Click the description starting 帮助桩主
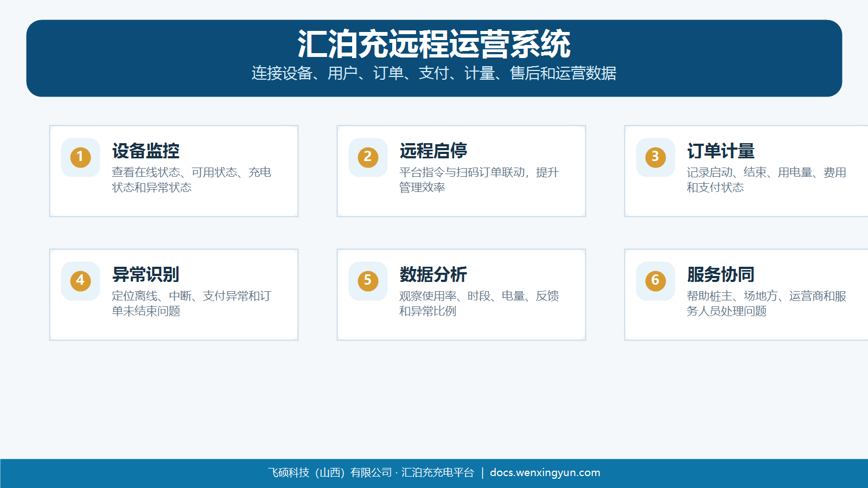 [x=767, y=303]
